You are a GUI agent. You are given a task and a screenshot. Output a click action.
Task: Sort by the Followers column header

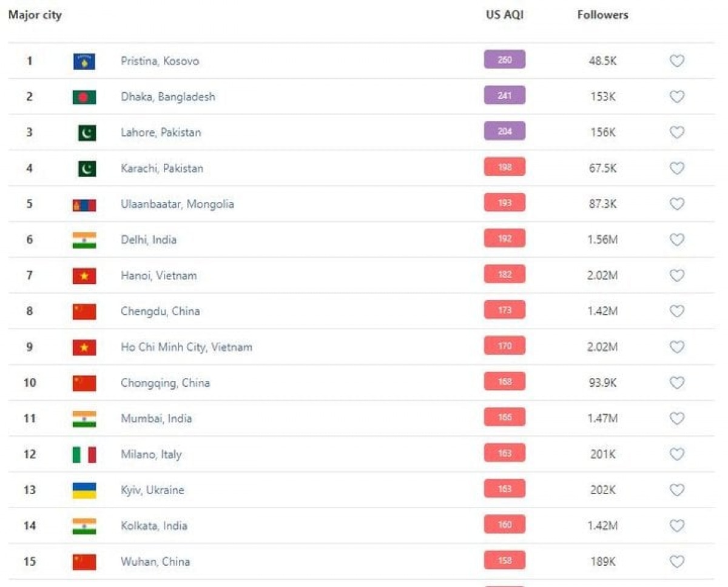tap(602, 15)
